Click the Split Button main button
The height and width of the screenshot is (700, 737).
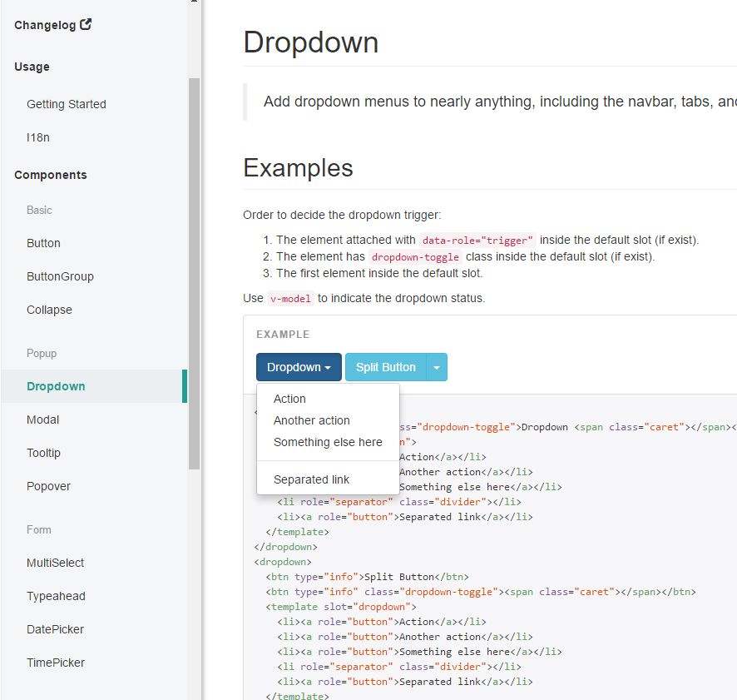386,367
